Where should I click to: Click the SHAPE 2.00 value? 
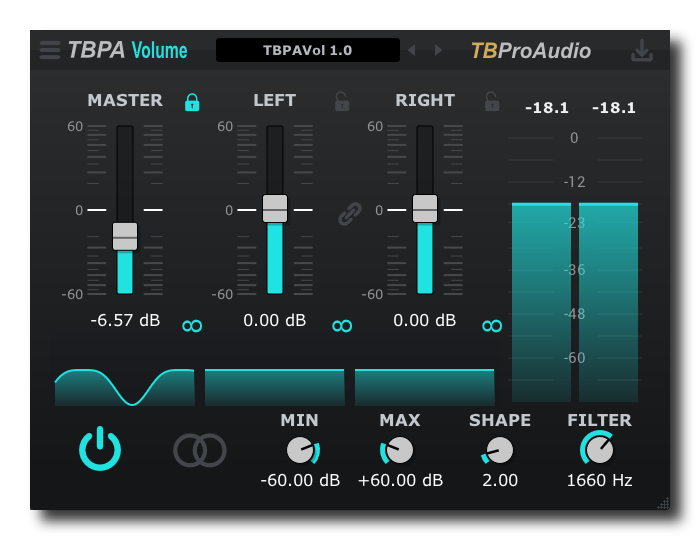click(500, 480)
